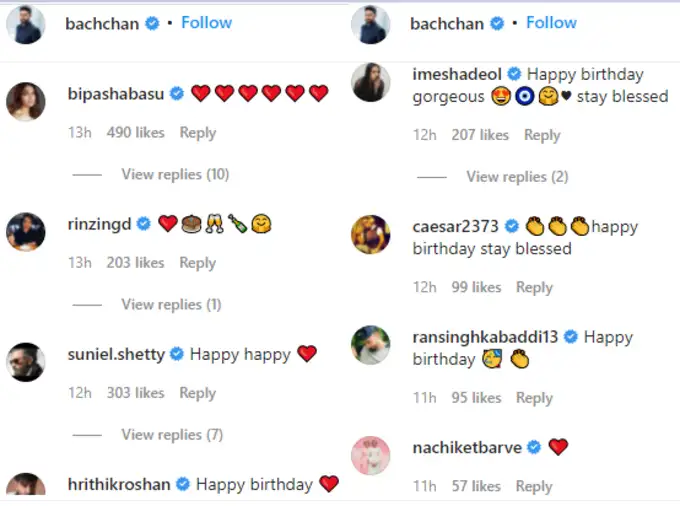Image resolution: width=680 pixels, height=506 pixels.
Task: Show rinzingd's View replies (1)
Action: click(171, 305)
